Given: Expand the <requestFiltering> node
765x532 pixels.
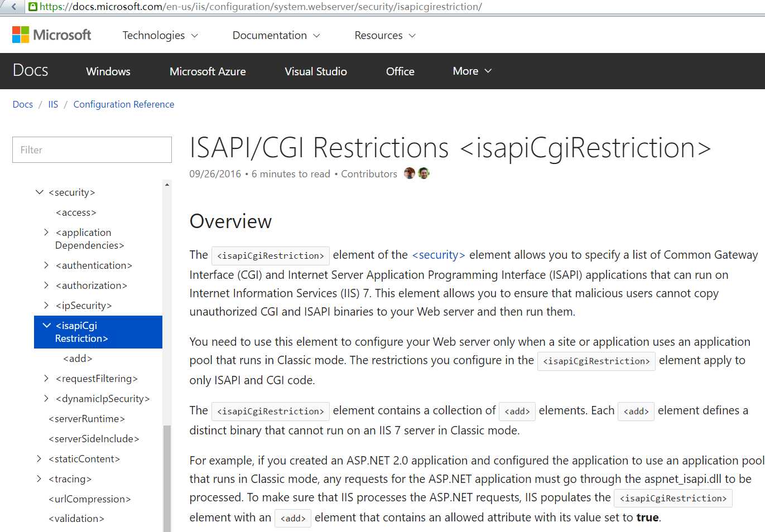Looking at the screenshot, I should coord(46,378).
